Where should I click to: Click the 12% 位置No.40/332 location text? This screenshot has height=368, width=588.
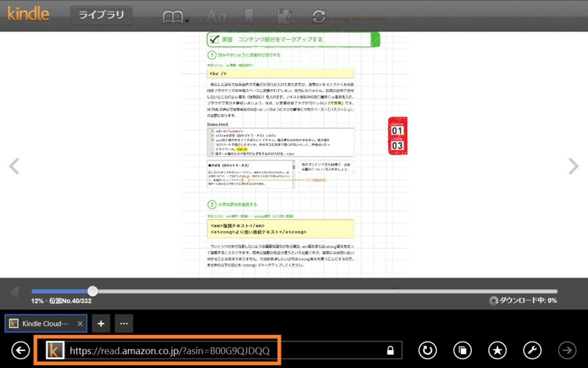click(61, 301)
